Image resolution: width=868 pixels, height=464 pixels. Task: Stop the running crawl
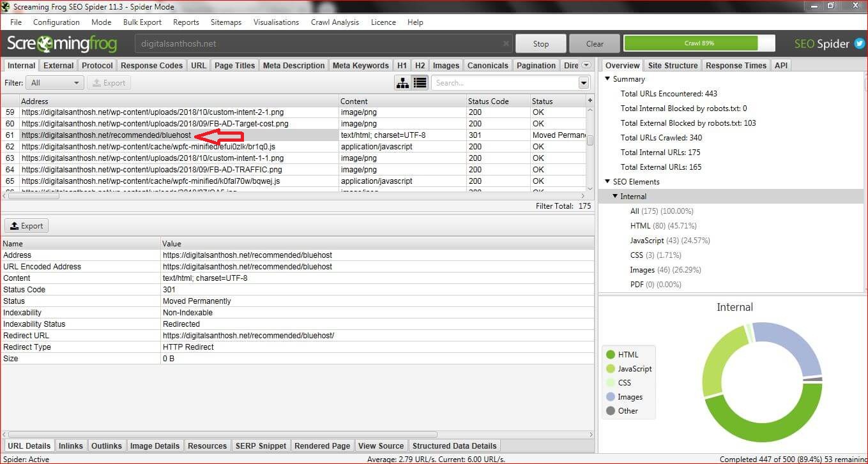[541, 44]
